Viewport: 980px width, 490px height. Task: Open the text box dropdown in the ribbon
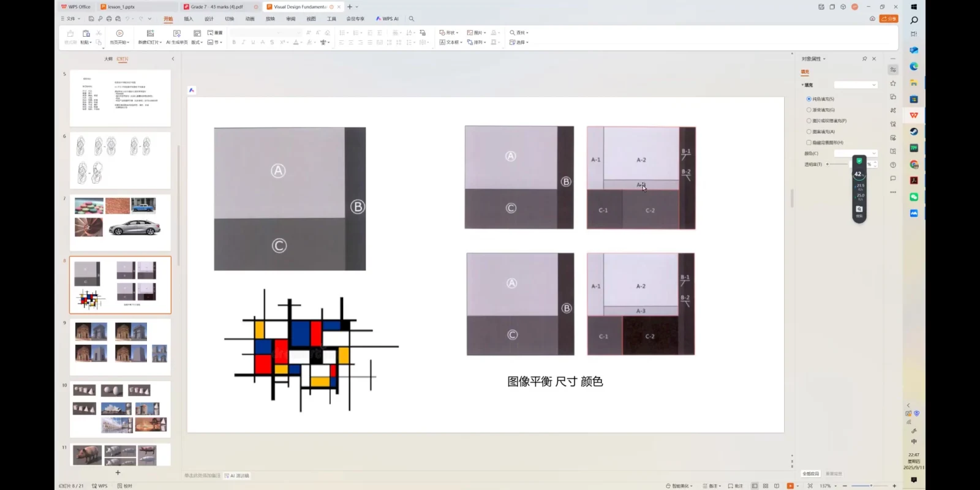[x=450, y=42]
